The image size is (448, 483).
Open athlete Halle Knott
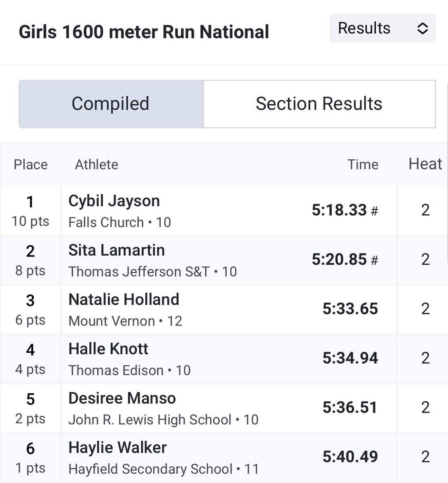pos(108,349)
